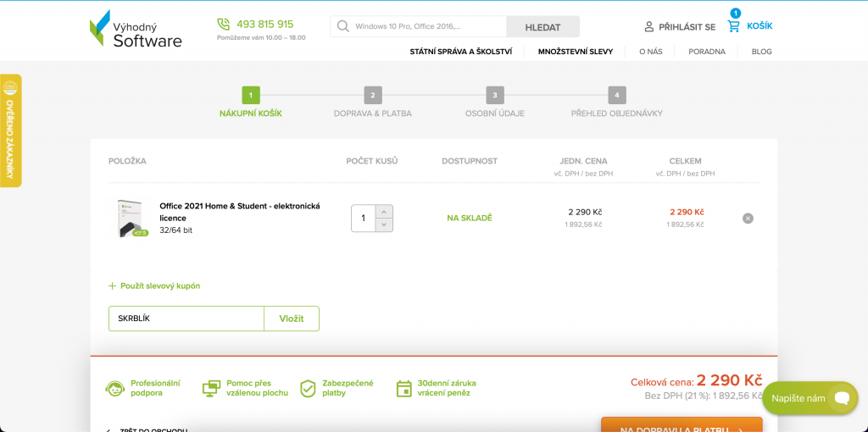The height and width of the screenshot is (432, 868).
Task: Select step 1 Nákupní košík
Action: (251, 102)
